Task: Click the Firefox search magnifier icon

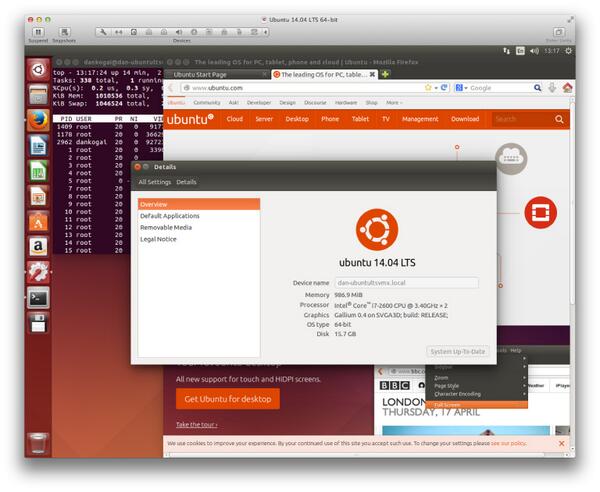Action: coord(538,88)
